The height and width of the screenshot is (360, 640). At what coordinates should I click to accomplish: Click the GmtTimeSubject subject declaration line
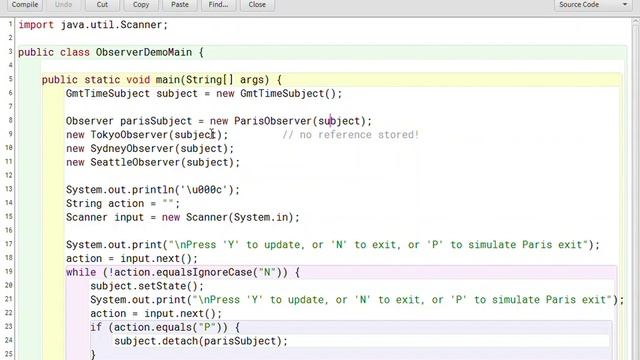(x=204, y=93)
